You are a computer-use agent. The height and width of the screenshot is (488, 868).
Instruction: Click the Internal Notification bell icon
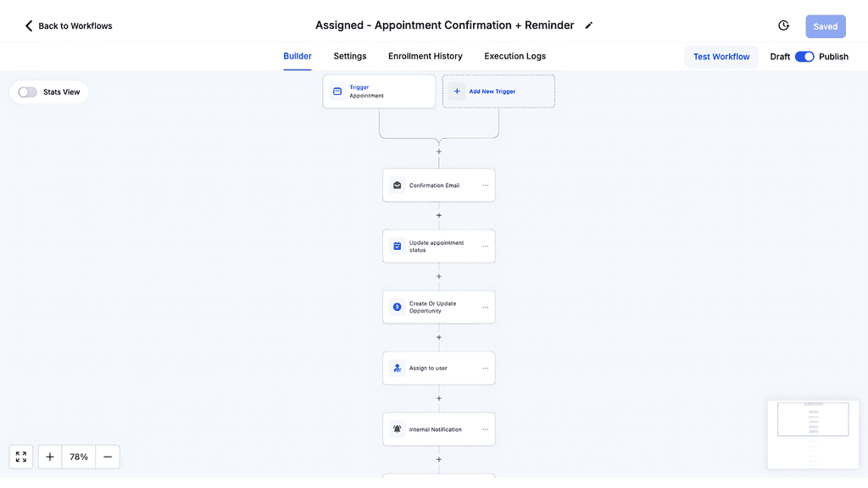pyautogui.click(x=397, y=429)
